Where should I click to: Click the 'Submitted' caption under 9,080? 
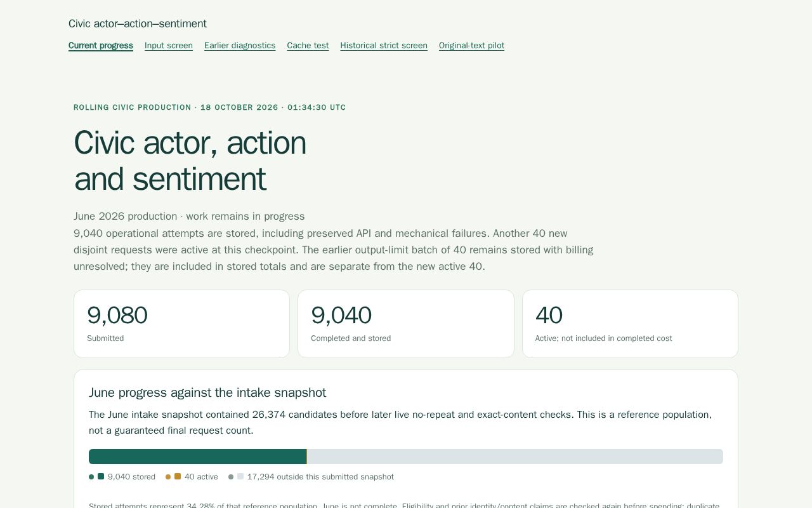click(105, 338)
